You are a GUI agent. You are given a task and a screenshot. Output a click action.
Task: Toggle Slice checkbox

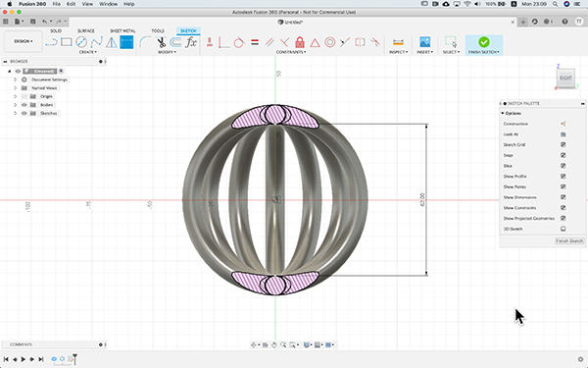563,166
